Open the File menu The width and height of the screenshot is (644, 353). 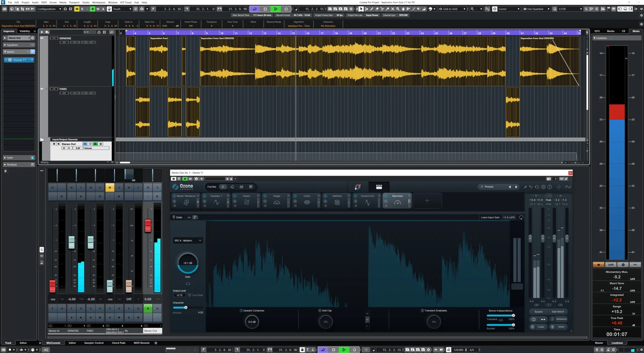[10, 2]
